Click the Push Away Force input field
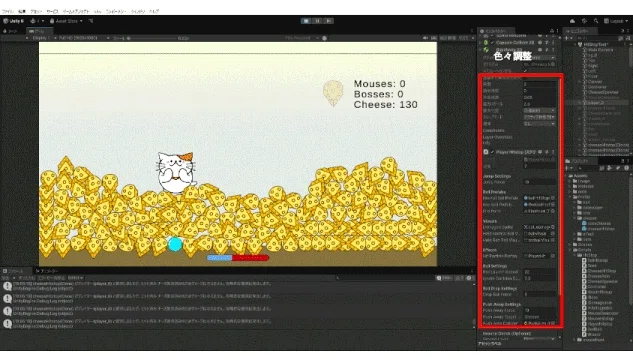 (539, 310)
